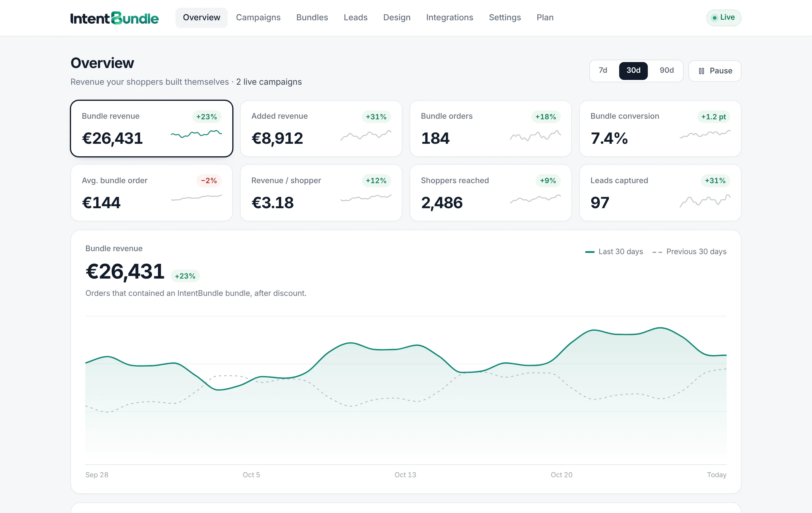
Task: Select the 90d time range
Action: tap(667, 70)
